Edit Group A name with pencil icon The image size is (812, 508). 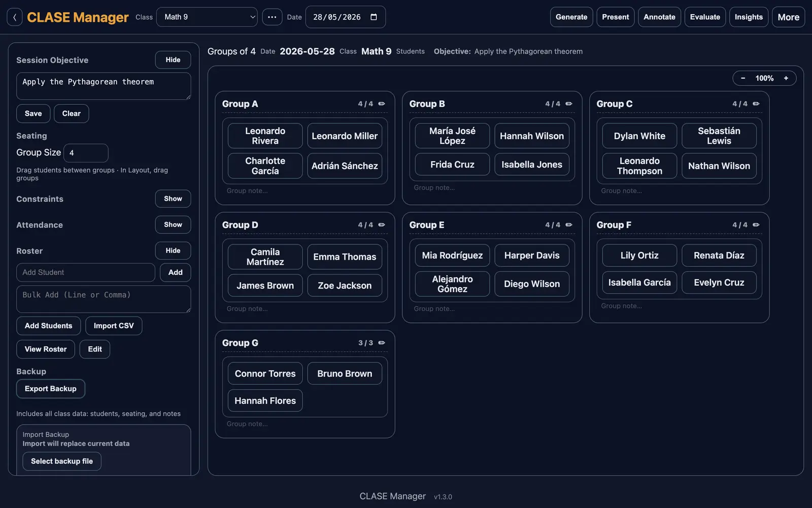pyautogui.click(x=382, y=104)
